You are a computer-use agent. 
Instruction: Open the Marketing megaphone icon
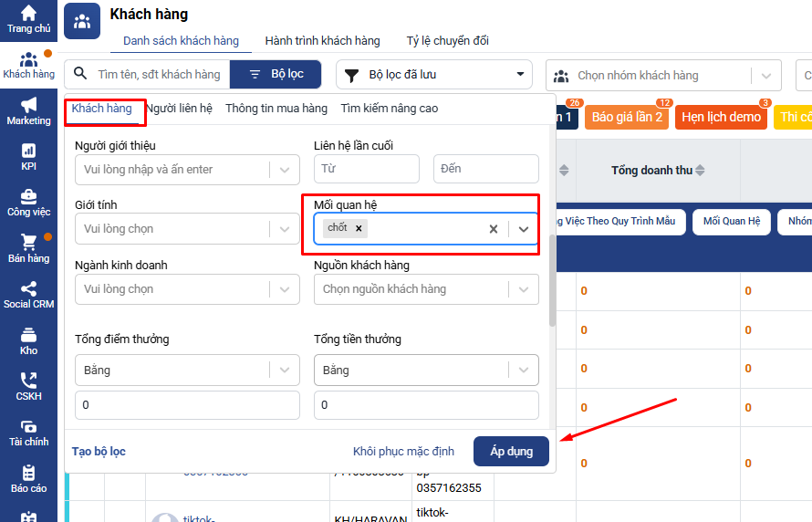(28, 105)
